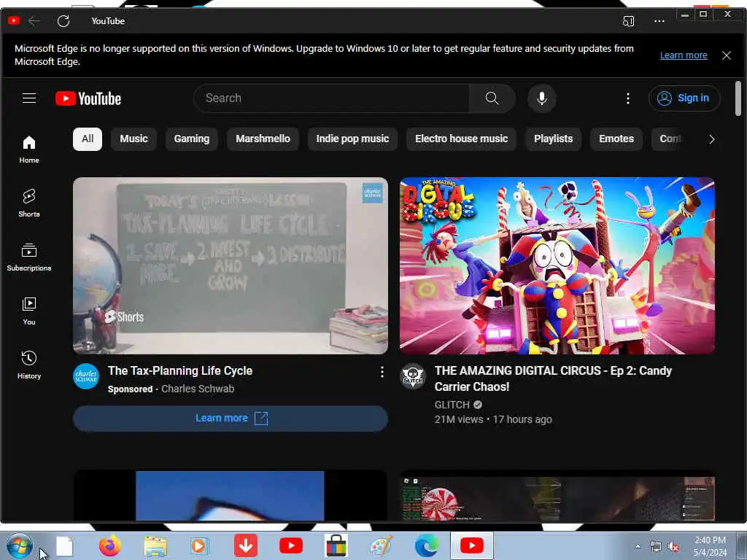Open the peppermint candy video thumbnail

click(557, 496)
